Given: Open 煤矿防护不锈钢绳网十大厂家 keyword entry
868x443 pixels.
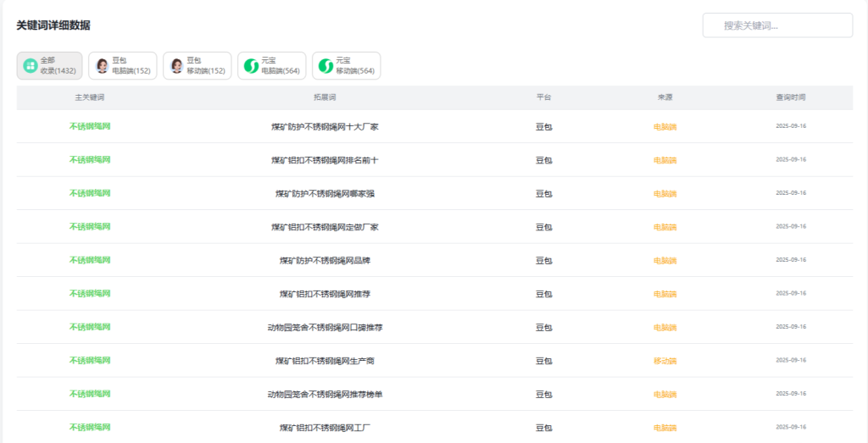Looking at the screenshot, I should (x=325, y=127).
